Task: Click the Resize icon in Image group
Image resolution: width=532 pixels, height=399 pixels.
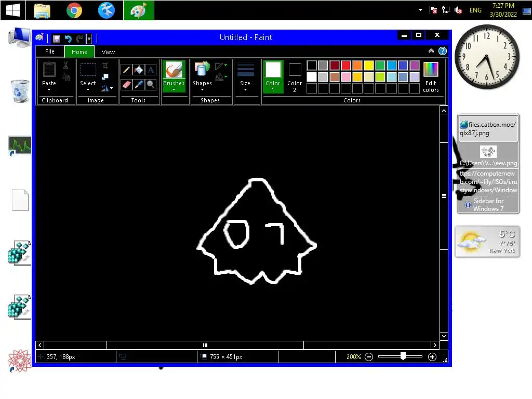Action: click(x=105, y=77)
